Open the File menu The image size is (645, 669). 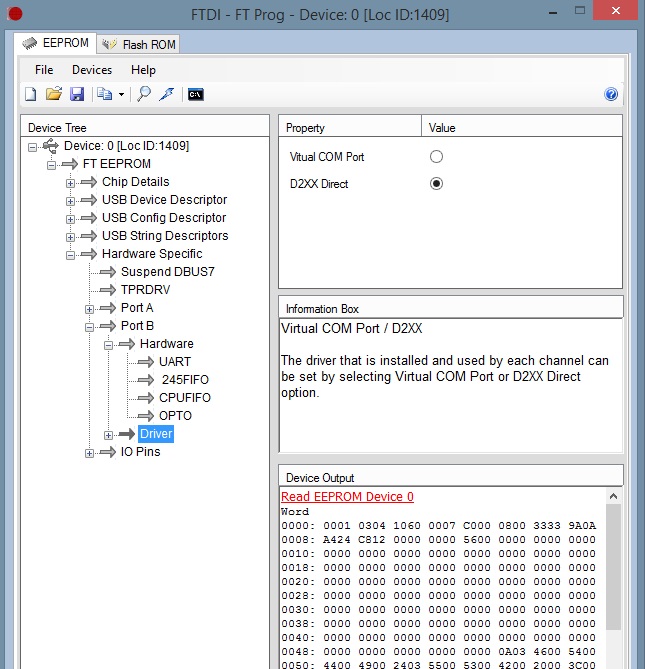[x=44, y=70]
